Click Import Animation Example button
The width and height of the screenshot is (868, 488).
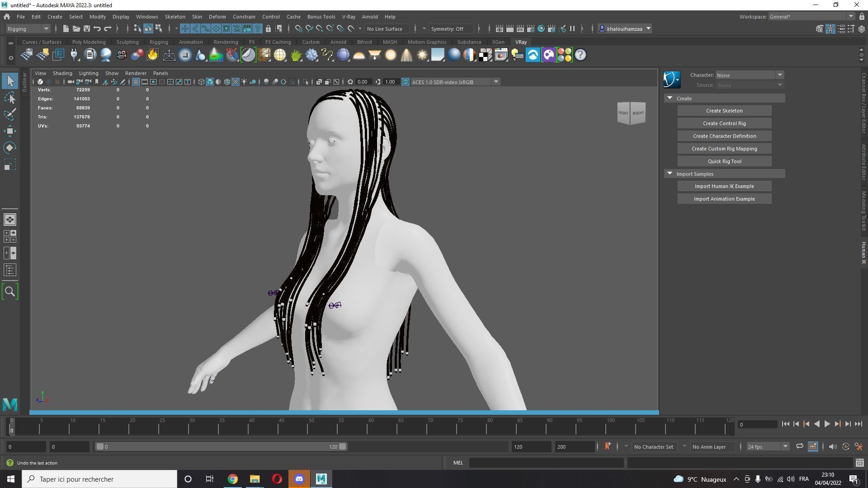724,199
